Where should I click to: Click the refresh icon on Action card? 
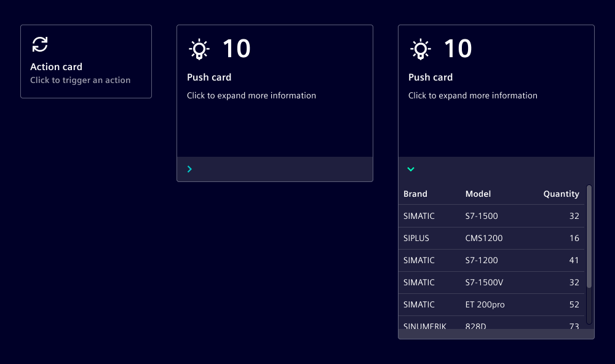40,44
